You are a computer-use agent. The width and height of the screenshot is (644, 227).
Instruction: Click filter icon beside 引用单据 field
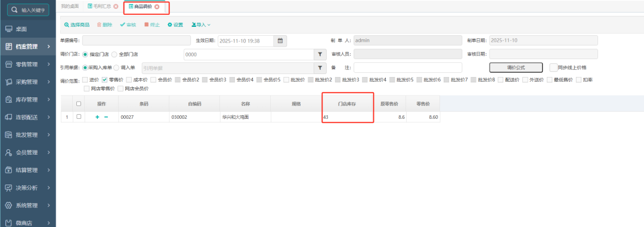click(320, 68)
